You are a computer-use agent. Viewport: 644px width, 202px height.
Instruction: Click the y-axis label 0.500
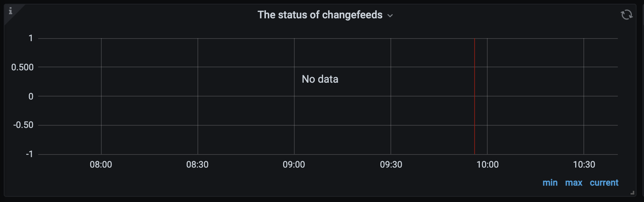click(22, 67)
